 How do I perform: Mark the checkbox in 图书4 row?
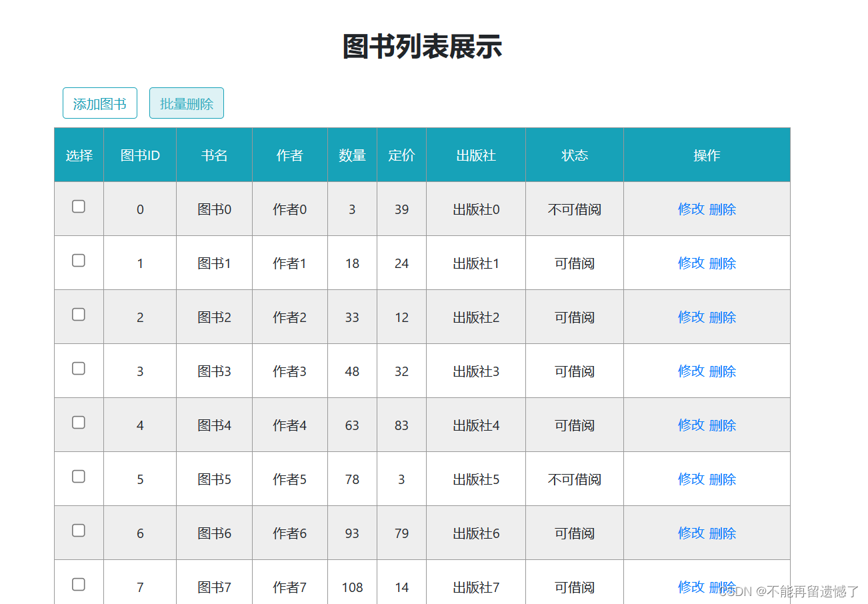(79, 423)
